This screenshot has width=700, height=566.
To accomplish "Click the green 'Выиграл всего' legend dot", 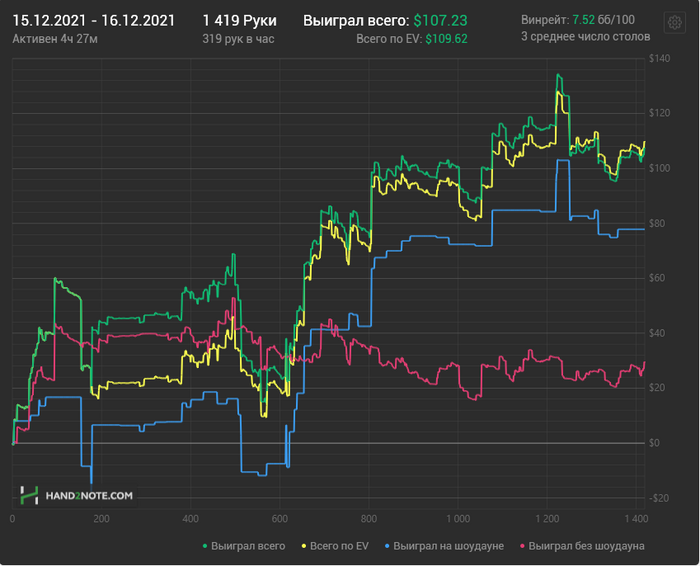I will pos(205,546).
